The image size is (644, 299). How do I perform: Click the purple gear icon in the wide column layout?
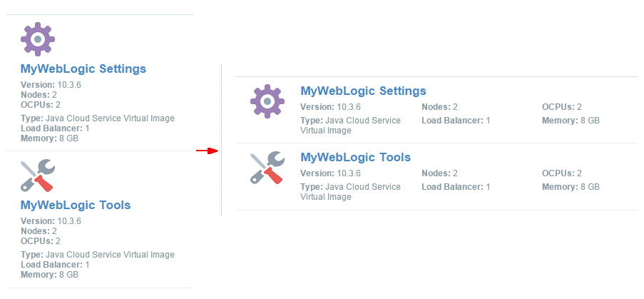tap(267, 101)
